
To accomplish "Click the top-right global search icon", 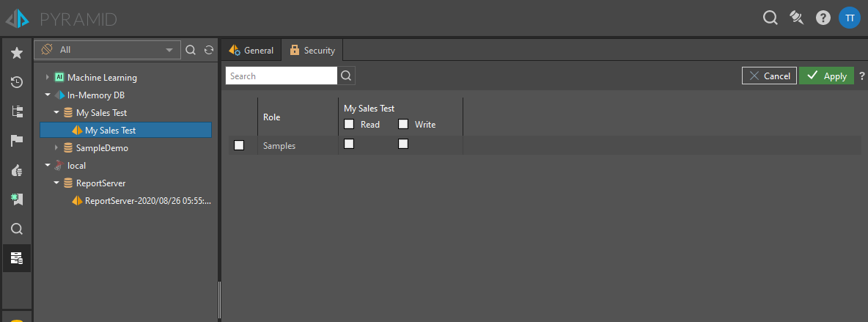I will pyautogui.click(x=770, y=18).
